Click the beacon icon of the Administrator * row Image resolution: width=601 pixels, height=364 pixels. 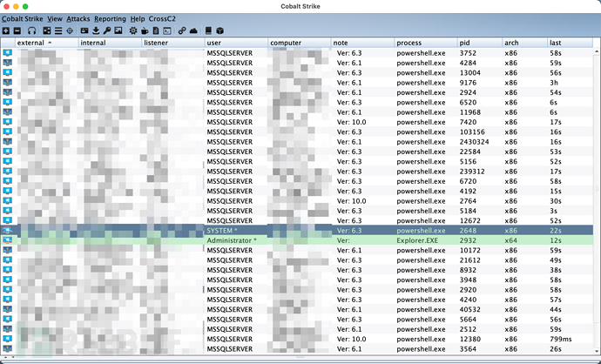click(7, 240)
